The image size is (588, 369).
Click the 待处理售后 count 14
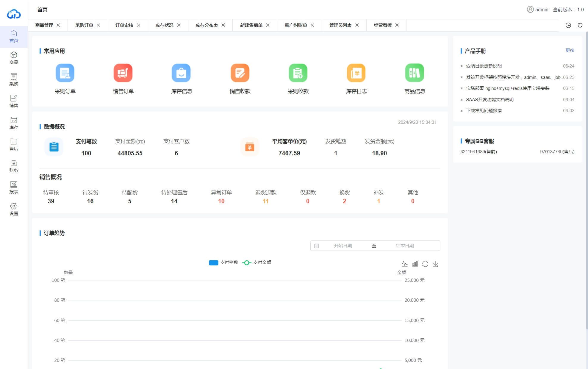pyautogui.click(x=174, y=201)
